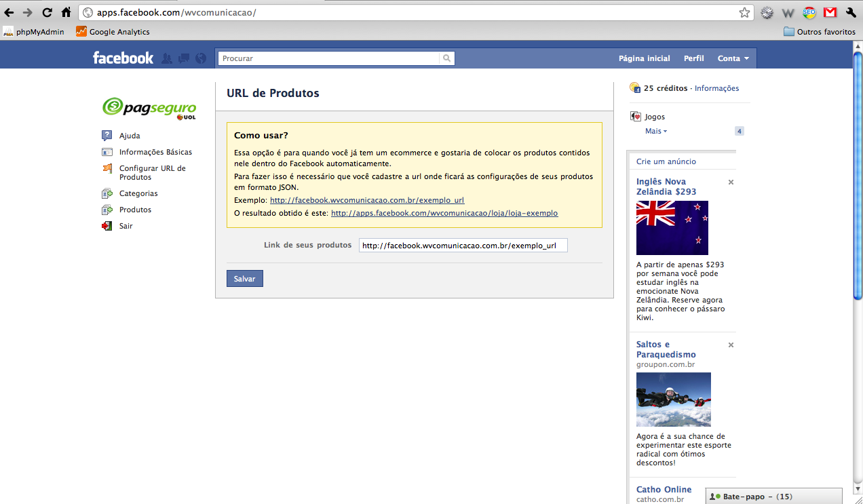863x504 pixels.
Task: Click Sair to log out
Action: pyautogui.click(x=126, y=226)
